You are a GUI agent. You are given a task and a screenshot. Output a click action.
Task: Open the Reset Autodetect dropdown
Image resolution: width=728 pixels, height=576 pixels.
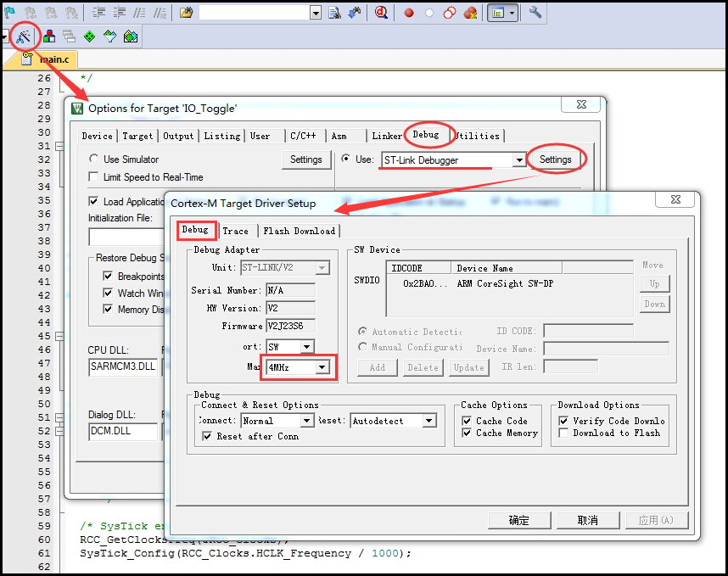click(x=429, y=421)
